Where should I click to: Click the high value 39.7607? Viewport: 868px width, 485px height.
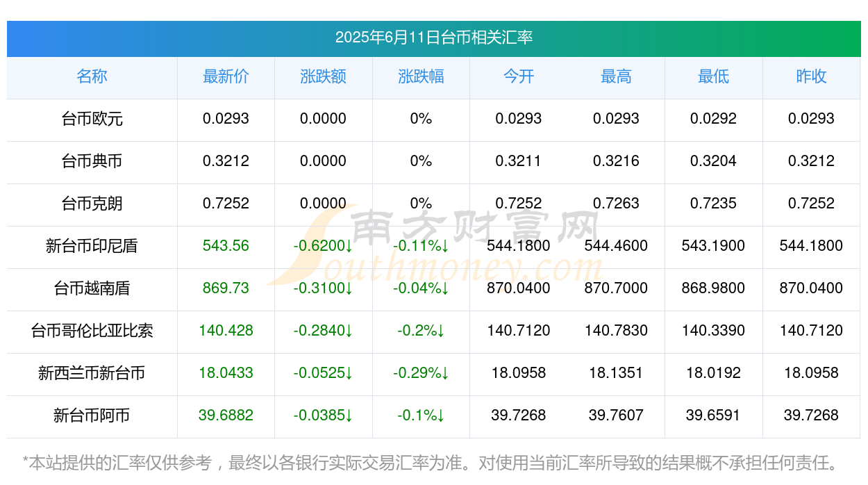point(616,416)
